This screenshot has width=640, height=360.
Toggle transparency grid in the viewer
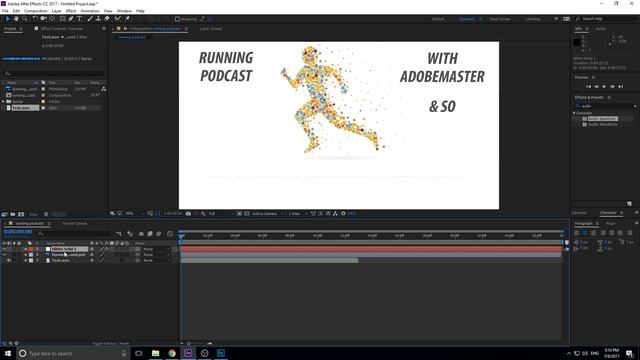coord(247,213)
